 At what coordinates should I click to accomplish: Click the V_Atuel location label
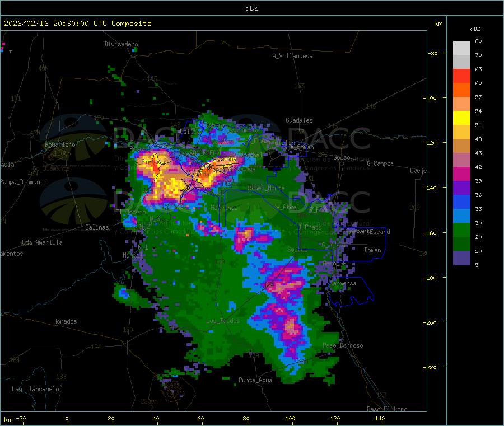(x=288, y=207)
